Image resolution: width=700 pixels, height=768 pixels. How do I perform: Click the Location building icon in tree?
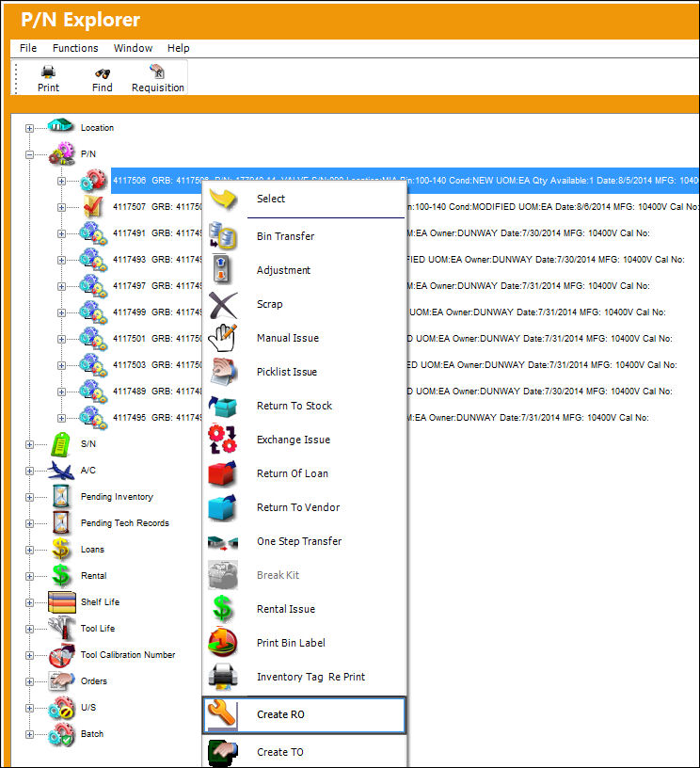[61, 125]
